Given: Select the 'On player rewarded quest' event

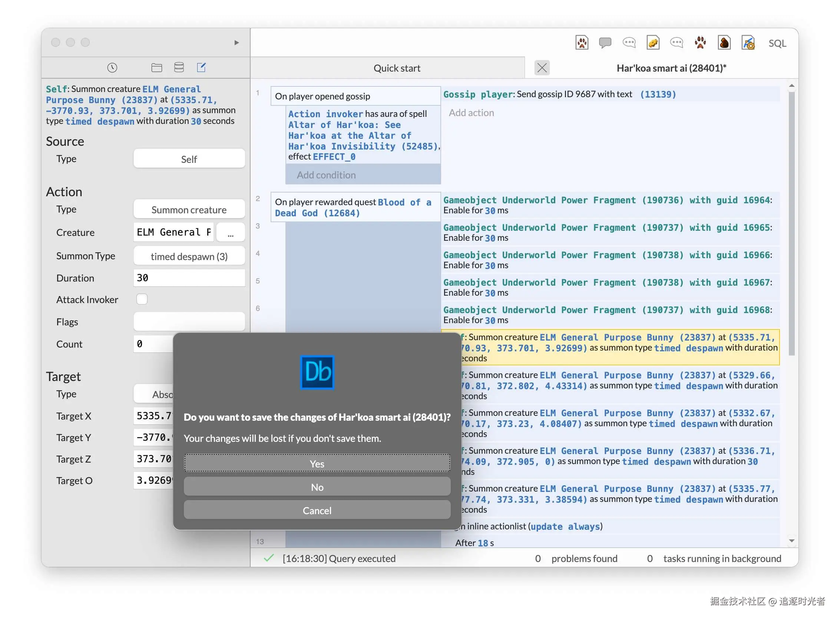Looking at the screenshot, I should [356, 208].
